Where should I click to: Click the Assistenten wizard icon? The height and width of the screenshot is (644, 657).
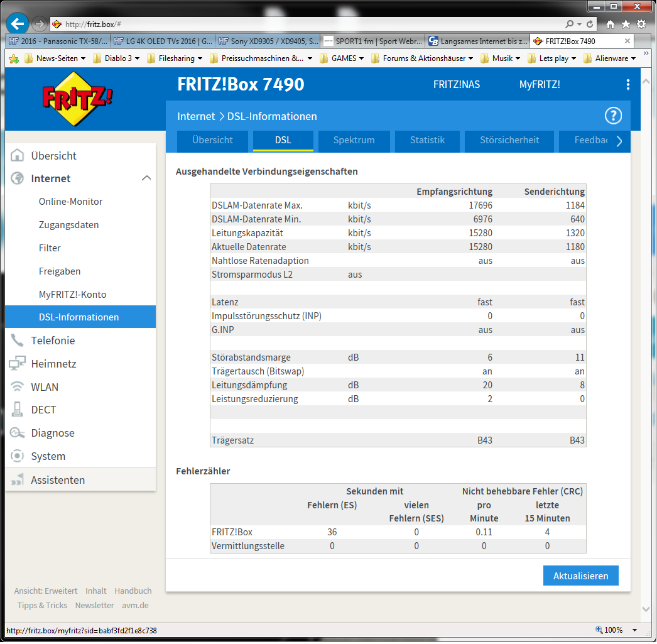(17, 480)
